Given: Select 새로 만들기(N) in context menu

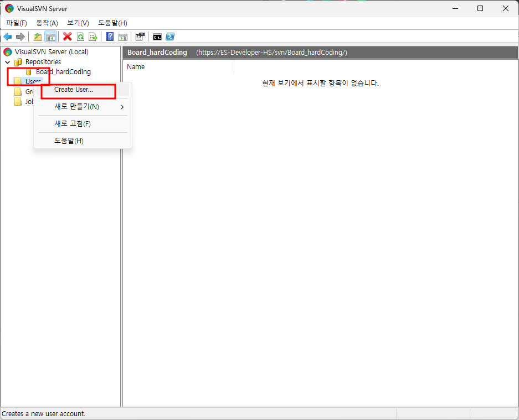Looking at the screenshot, I should click(83, 107).
